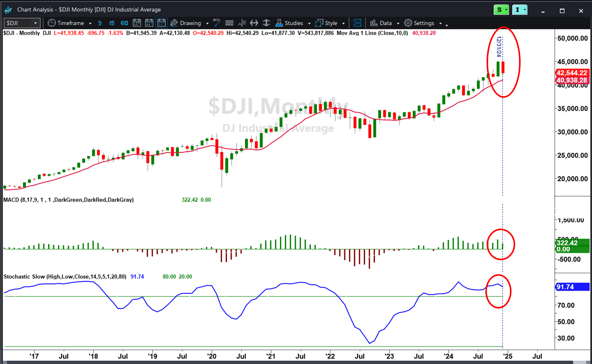Switch to the weekly calendar interval icon
Image resolution: width=592 pixels, height=364 pixels.
coord(149,23)
